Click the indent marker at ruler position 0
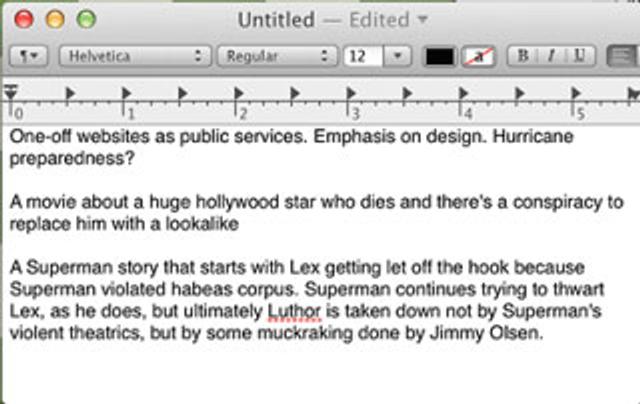 point(11,92)
